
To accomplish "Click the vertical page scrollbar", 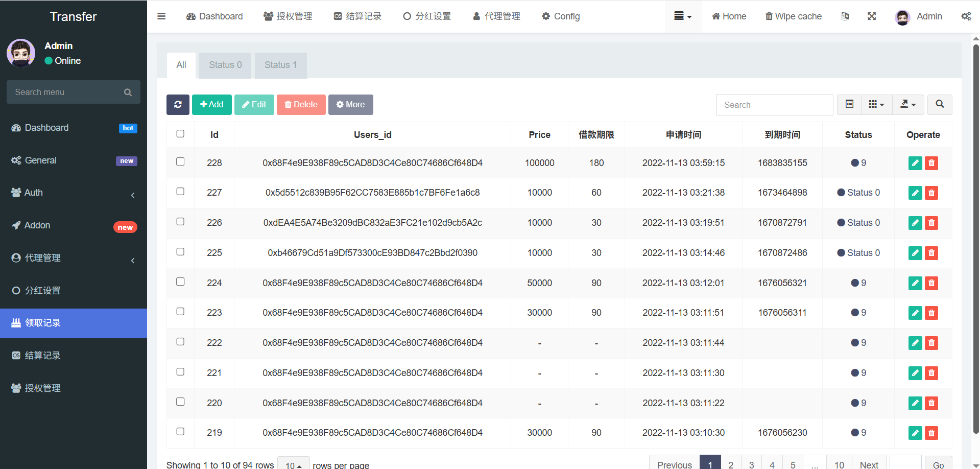I will click(976, 239).
